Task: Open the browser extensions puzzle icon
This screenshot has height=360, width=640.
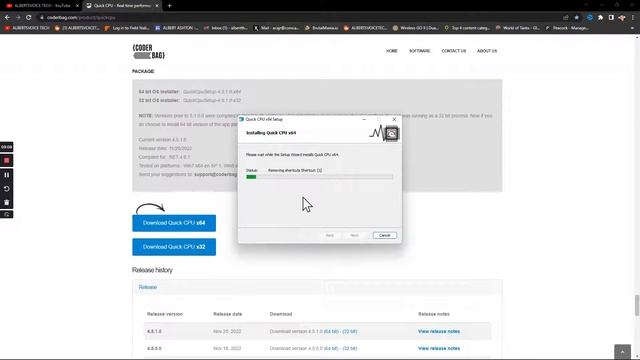Action: pyautogui.click(x=600, y=18)
